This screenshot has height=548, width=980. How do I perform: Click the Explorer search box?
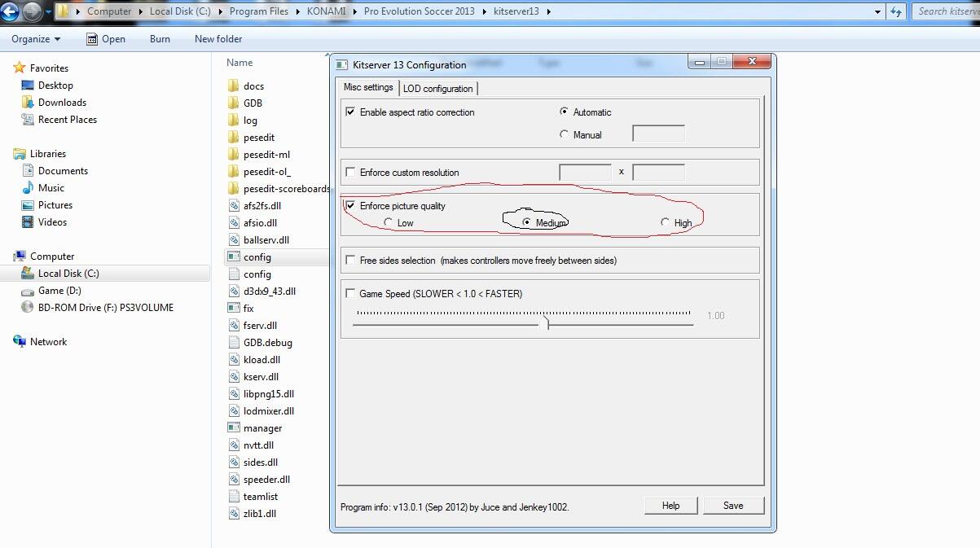(946, 11)
